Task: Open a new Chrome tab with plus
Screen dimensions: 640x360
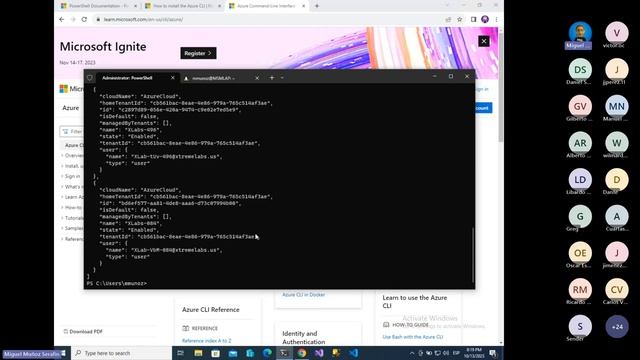Action: pos(317,6)
